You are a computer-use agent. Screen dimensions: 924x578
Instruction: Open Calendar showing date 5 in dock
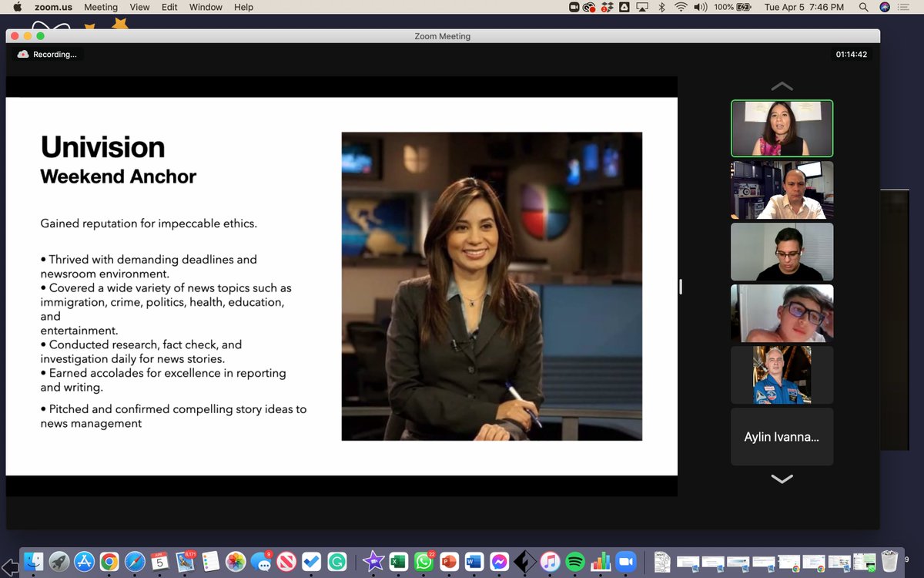[159, 562]
